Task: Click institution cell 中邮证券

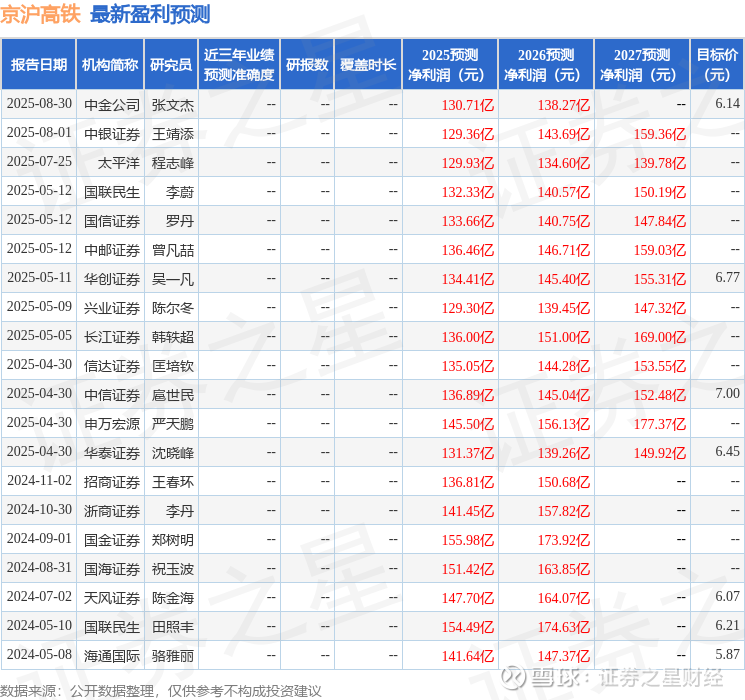Action: [112, 250]
